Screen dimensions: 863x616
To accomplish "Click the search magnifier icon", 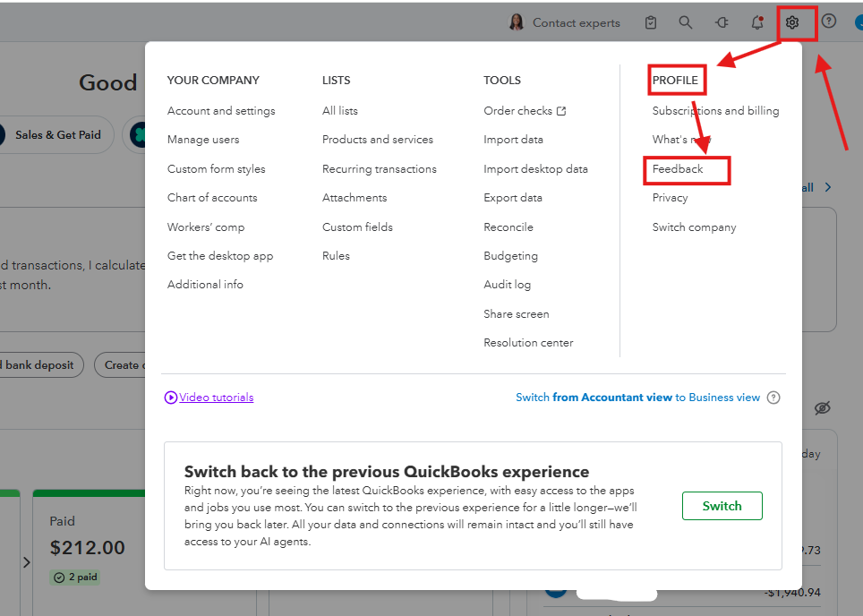I will pos(685,22).
